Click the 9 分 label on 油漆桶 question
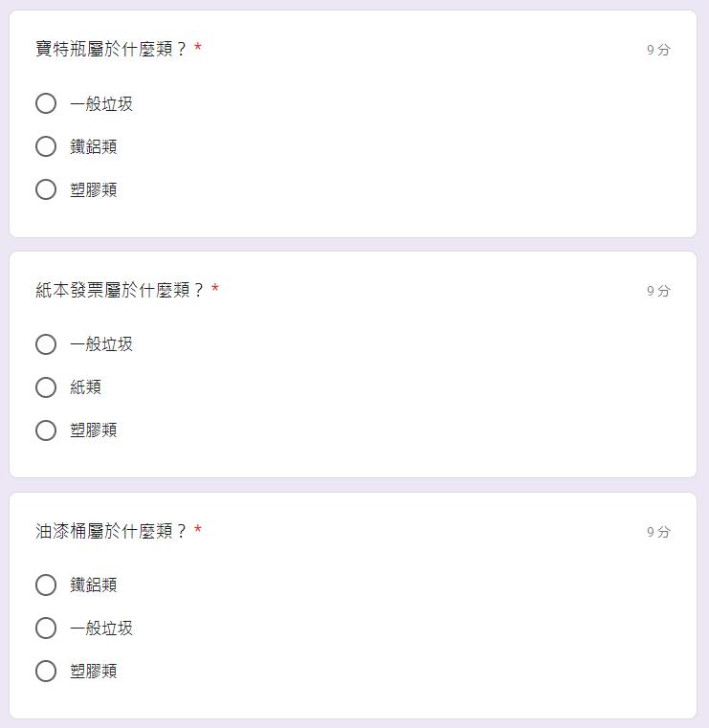709x728 pixels. (x=658, y=532)
